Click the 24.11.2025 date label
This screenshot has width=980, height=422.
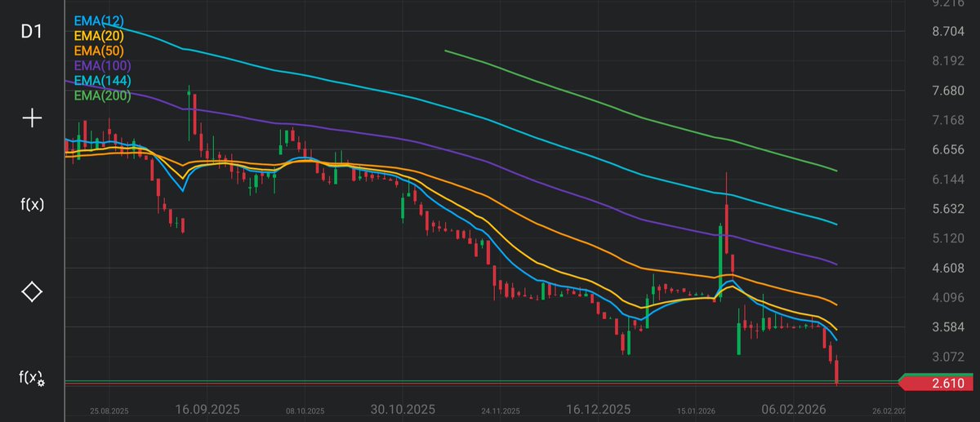[x=501, y=411]
